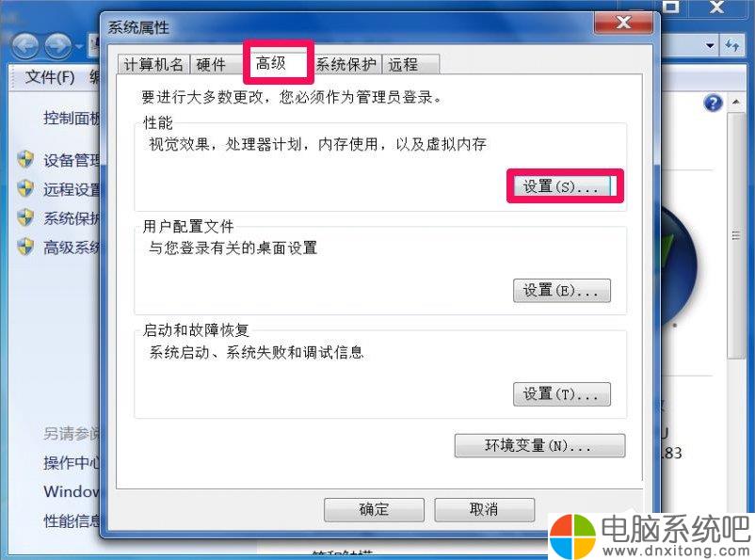Image resolution: width=755 pixels, height=560 pixels.
Task: Open the 文件(F) menu
Action: pyautogui.click(x=50, y=76)
